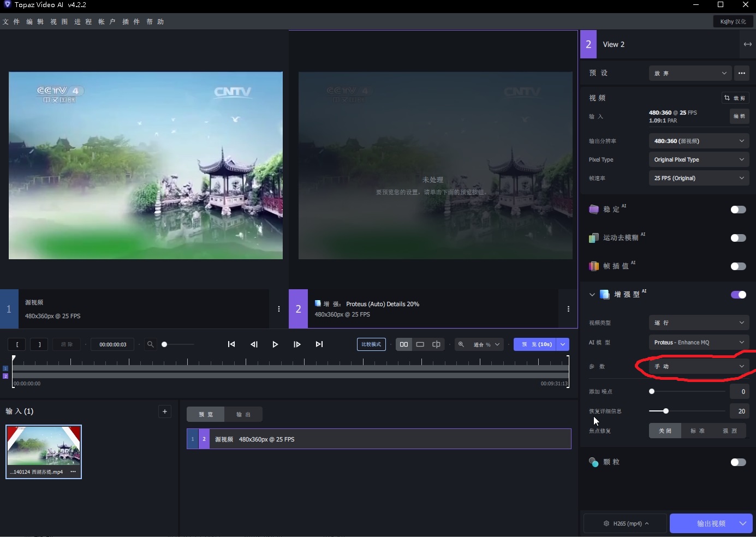Enable the 颗粒 grain switch

pyautogui.click(x=738, y=462)
